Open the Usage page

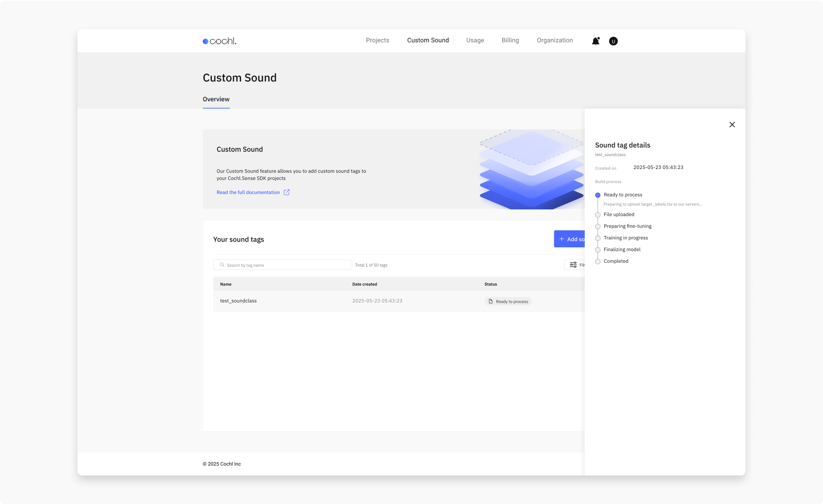coord(475,40)
